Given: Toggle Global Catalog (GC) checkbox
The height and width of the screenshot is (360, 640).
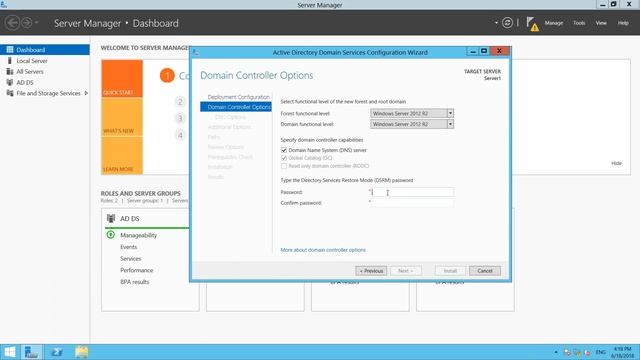Looking at the screenshot, I should pyautogui.click(x=284, y=158).
